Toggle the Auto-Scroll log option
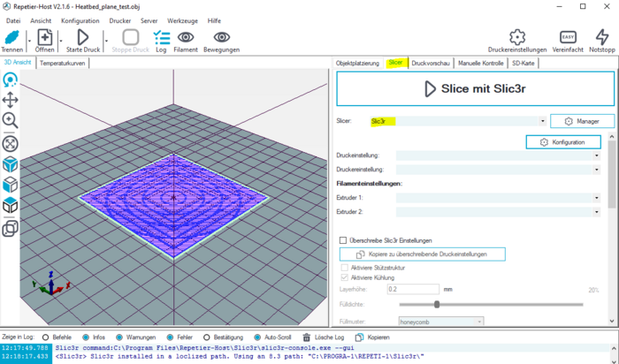This screenshot has height=364, width=619. [x=257, y=337]
